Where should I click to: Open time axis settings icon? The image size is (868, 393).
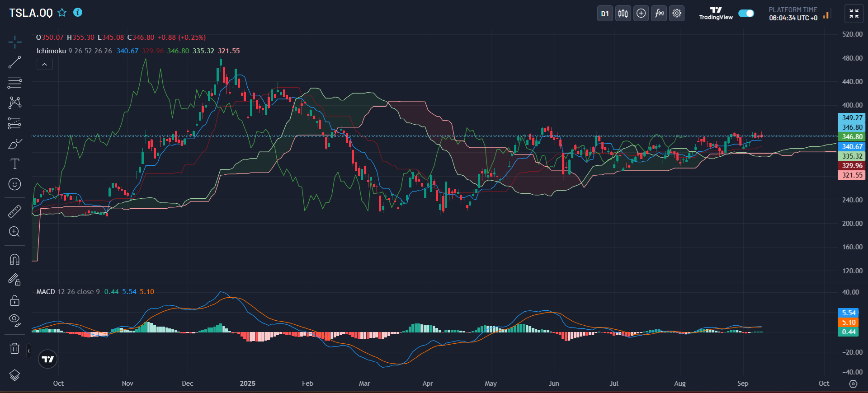(853, 384)
